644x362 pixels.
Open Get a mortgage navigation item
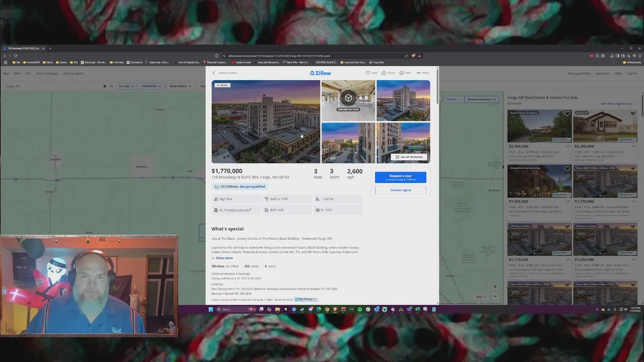point(47,73)
